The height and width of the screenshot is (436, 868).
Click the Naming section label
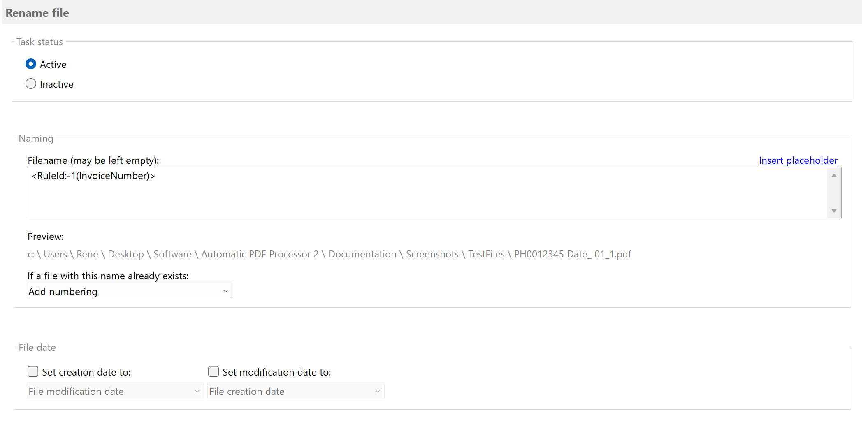[x=36, y=139]
